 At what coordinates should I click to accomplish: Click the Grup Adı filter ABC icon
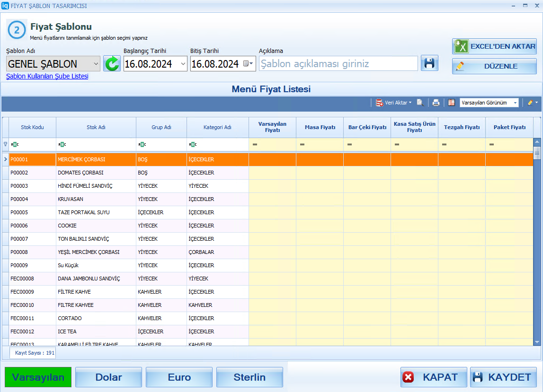(x=142, y=145)
